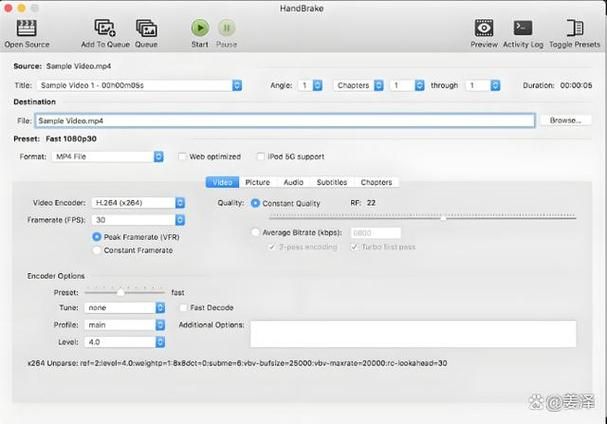Open the Activity Log icon
Viewport: 607px width, 424px height.
pyautogui.click(x=523, y=28)
